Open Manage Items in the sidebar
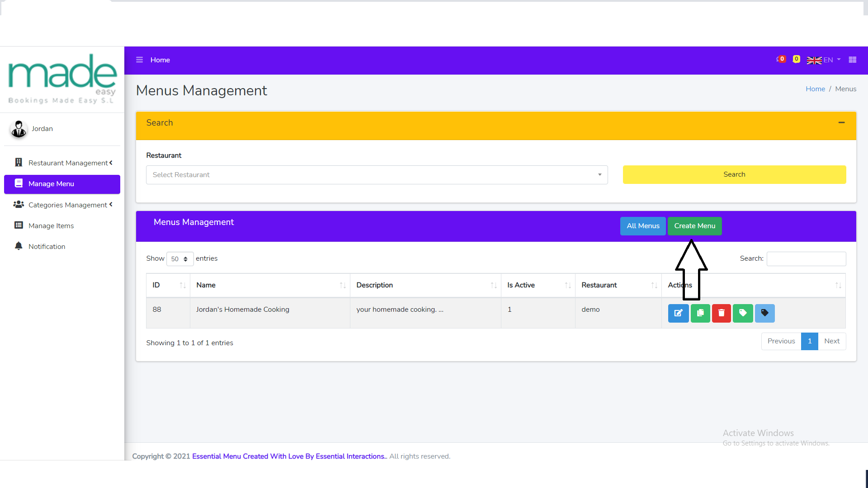 [x=62, y=225]
